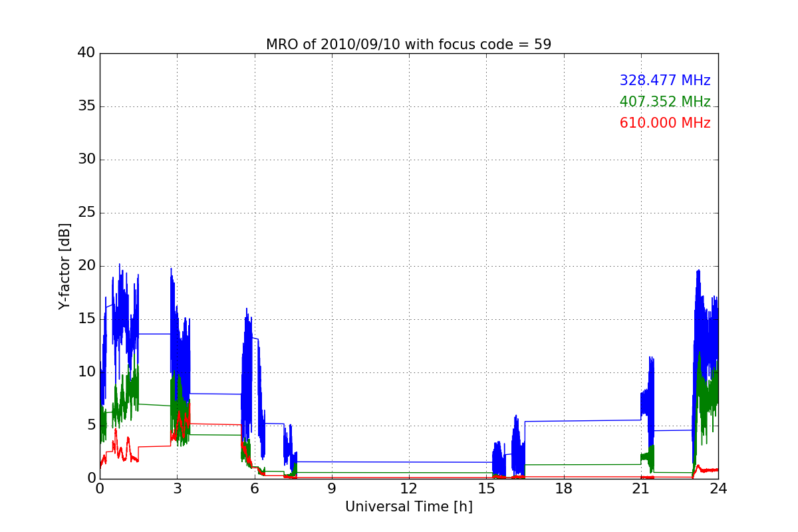The height and width of the screenshot is (532, 798).
Task: Click the x-axis tick label 6
Action: coord(254,489)
